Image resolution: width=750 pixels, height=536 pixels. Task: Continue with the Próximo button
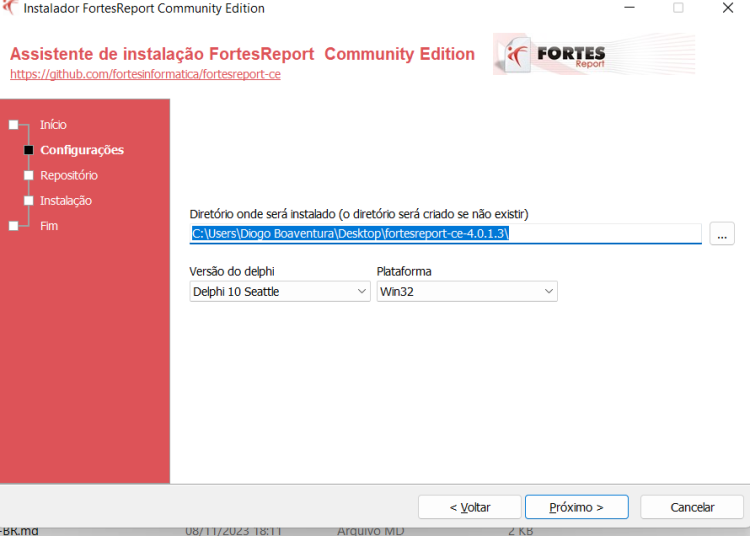click(x=576, y=507)
